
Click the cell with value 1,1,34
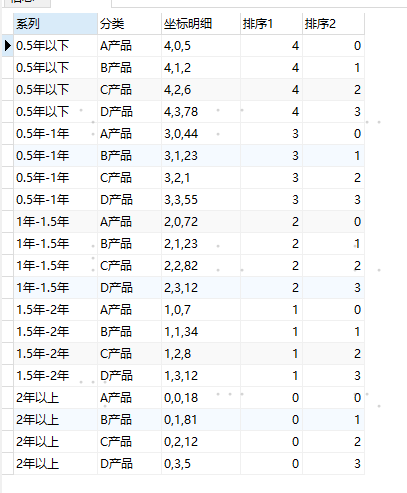[201, 332]
